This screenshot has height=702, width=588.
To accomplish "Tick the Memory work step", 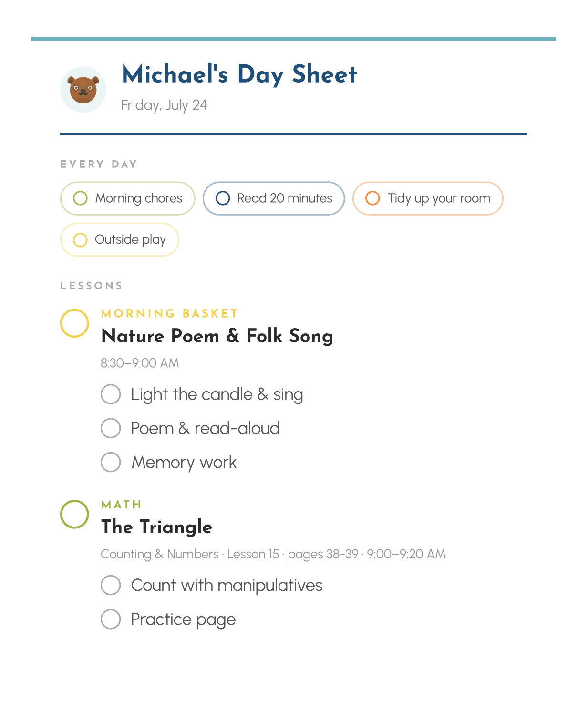I will tap(111, 462).
